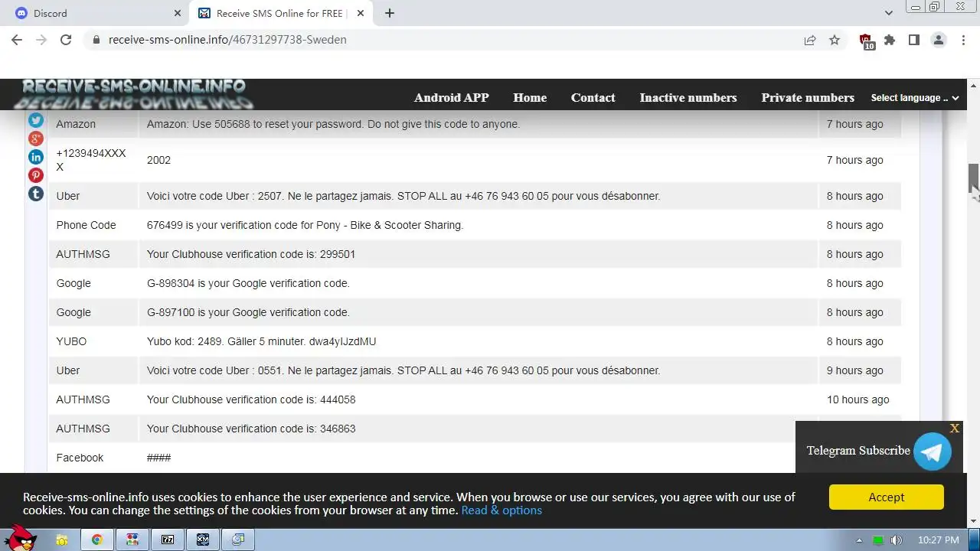Click the Receive-SMS-Online.info logo

point(135,95)
